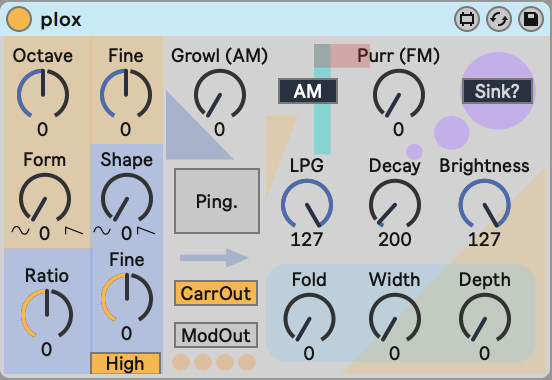This screenshot has height=380, width=552.
Task: Click the High range button
Action: pos(126,363)
